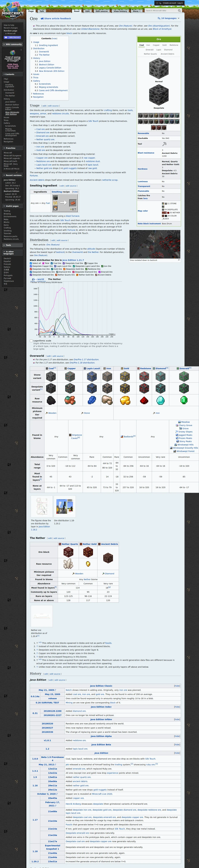The height and width of the screenshot is (868, 199).
Task: Click the Lapis Lazuli stone ore block image
Action: click(92, 377)
